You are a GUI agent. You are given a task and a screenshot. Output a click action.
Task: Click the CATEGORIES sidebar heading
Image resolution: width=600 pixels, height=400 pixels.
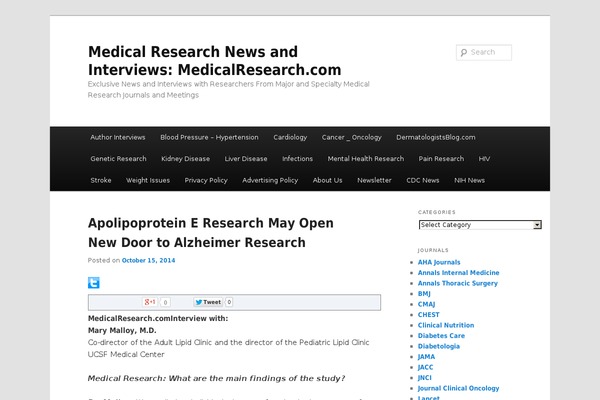click(437, 212)
